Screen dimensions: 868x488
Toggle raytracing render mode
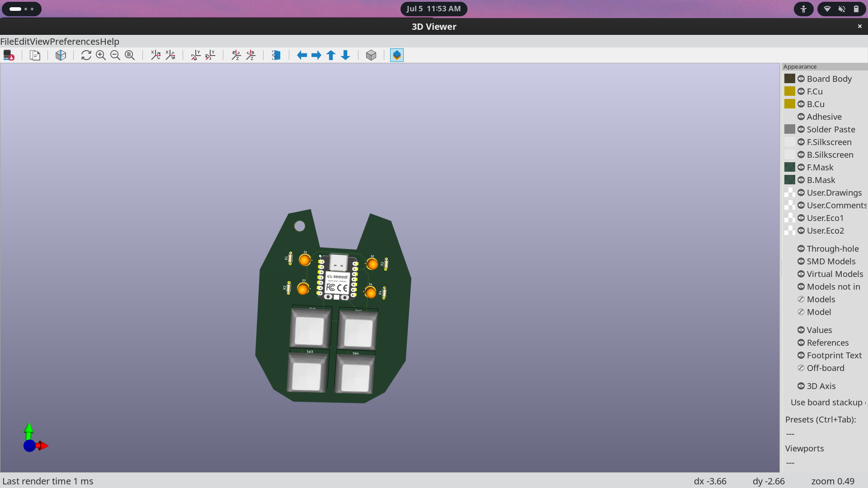click(61, 55)
